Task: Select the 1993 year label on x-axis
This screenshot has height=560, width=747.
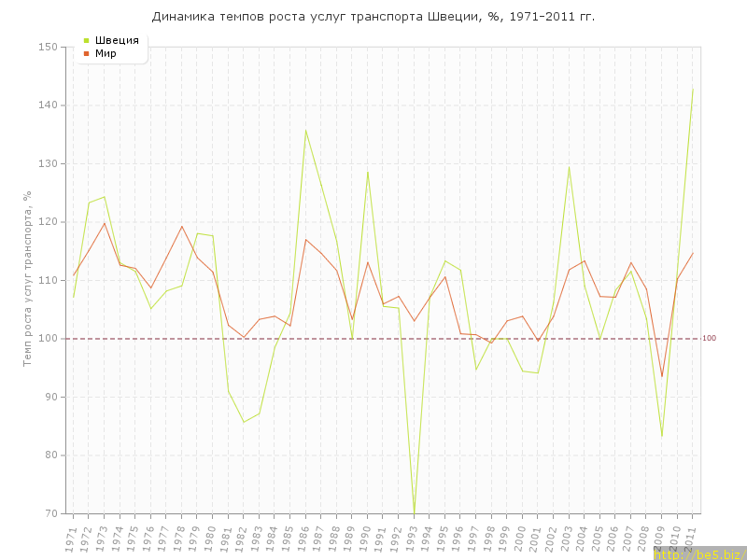Action: point(414,538)
